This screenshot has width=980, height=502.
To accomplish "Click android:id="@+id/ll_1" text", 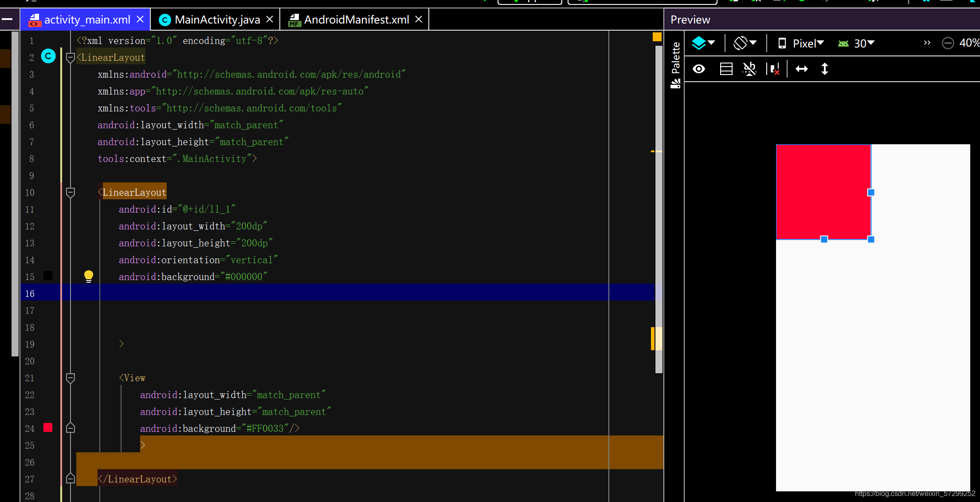I will [x=177, y=209].
